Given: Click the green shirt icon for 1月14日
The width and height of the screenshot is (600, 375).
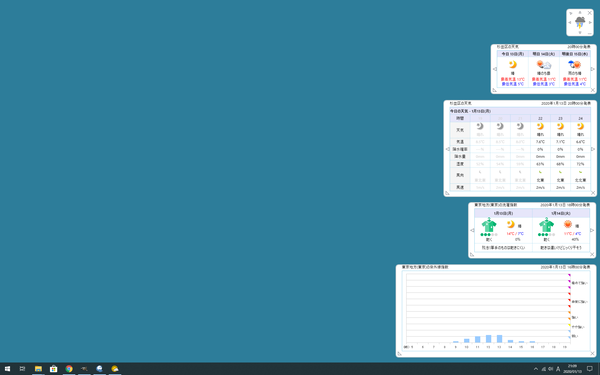Looking at the screenshot, I should (546, 225).
